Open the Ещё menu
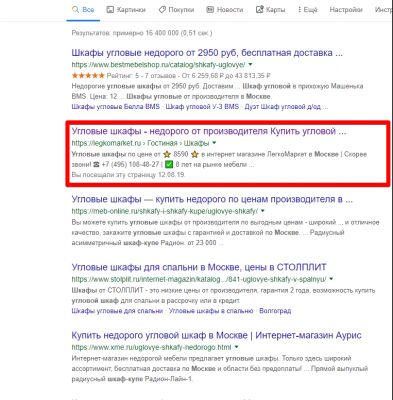 tap(307, 10)
